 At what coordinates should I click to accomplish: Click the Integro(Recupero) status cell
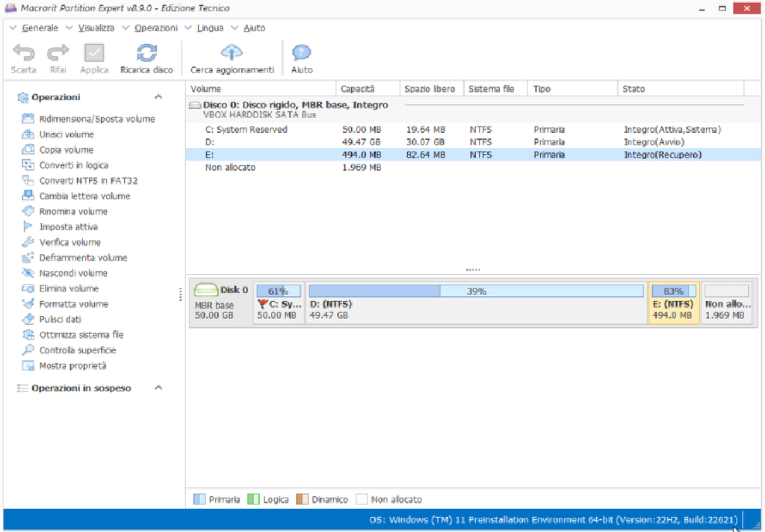click(x=662, y=155)
